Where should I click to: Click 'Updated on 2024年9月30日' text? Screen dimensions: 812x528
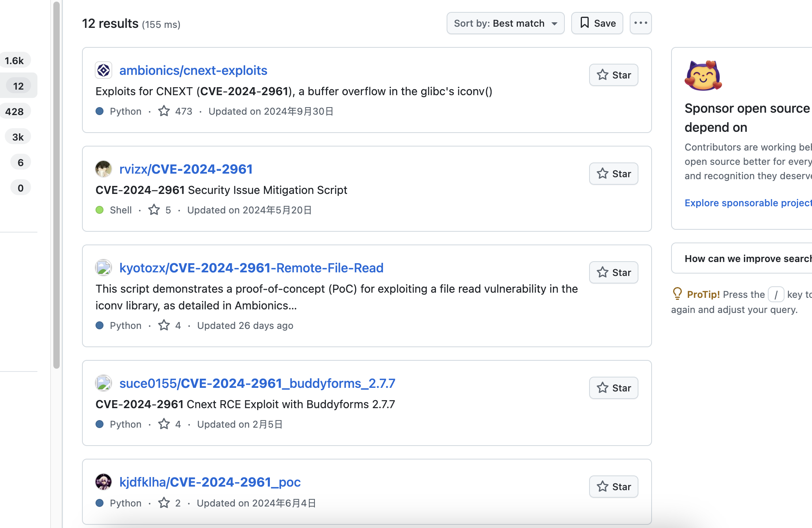point(271,111)
